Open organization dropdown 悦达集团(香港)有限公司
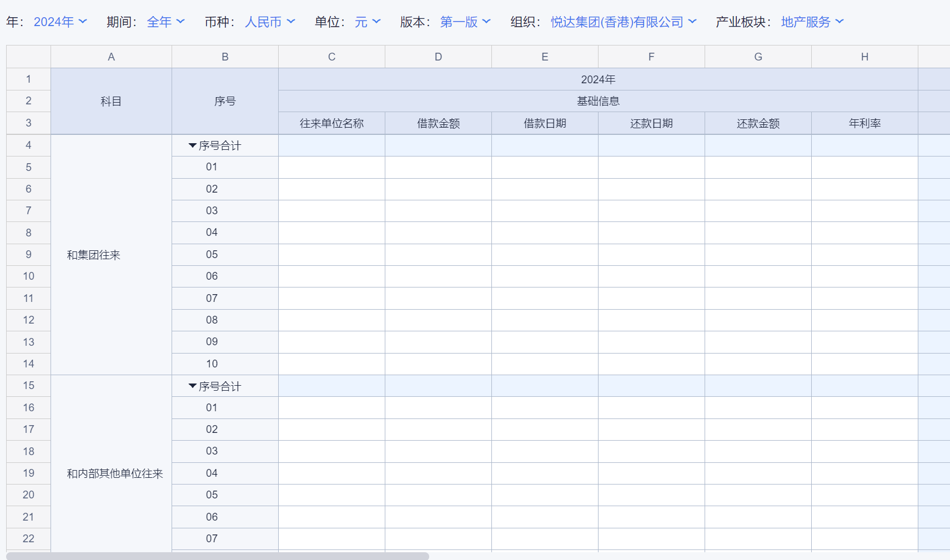950x560 pixels. [623, 22]
